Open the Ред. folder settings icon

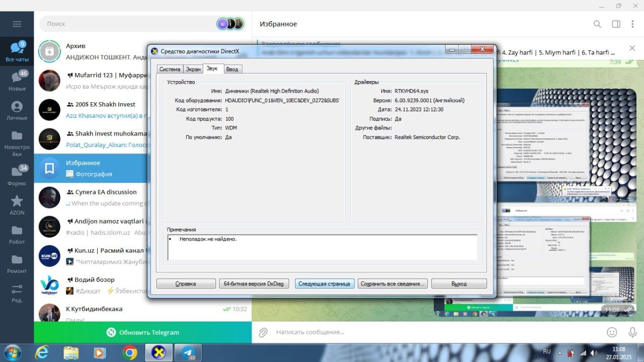click(17, 293)
